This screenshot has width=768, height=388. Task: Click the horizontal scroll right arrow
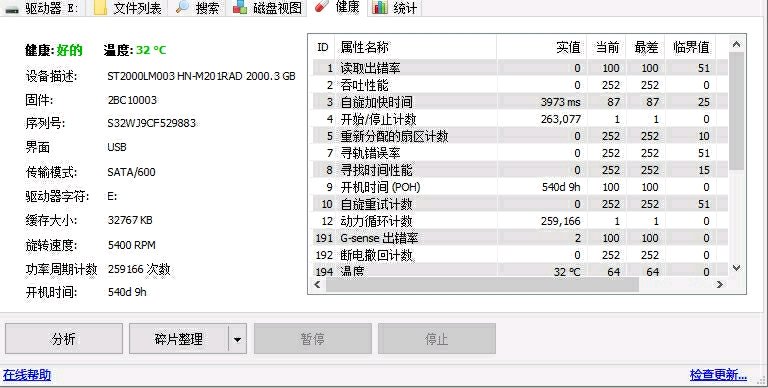click(x=720, y=285)
